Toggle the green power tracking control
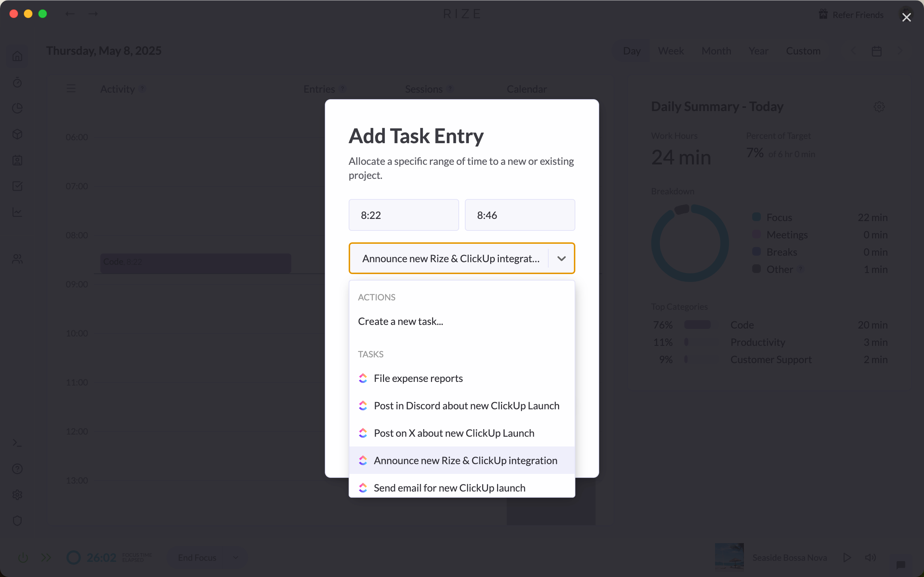This screenshot has width=924, height=577. tap(22, 557)
